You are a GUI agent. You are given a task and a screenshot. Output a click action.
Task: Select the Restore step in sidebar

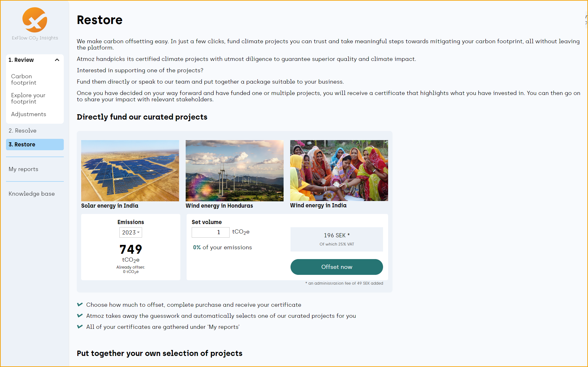(35, 145)
